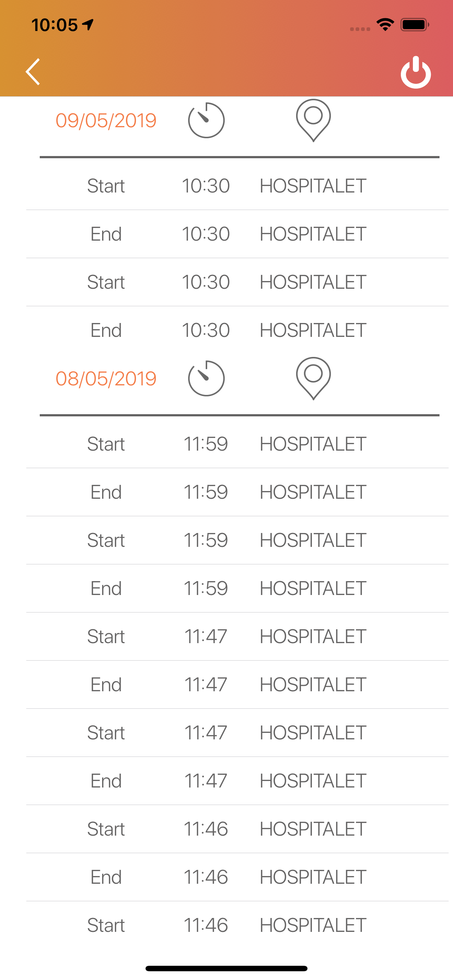Image resolution: width=453 pixels, height=980 pixels.
Task: Tap the clock icon beside 08/05/2019
Action: (206, 378)
